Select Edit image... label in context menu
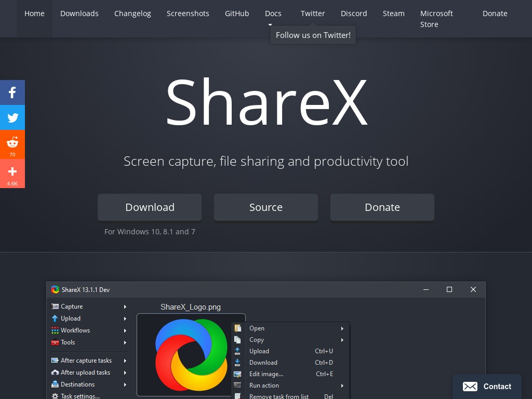Viewport: 532px width, 399px height. pyautogui.click(x=267, y=374)
